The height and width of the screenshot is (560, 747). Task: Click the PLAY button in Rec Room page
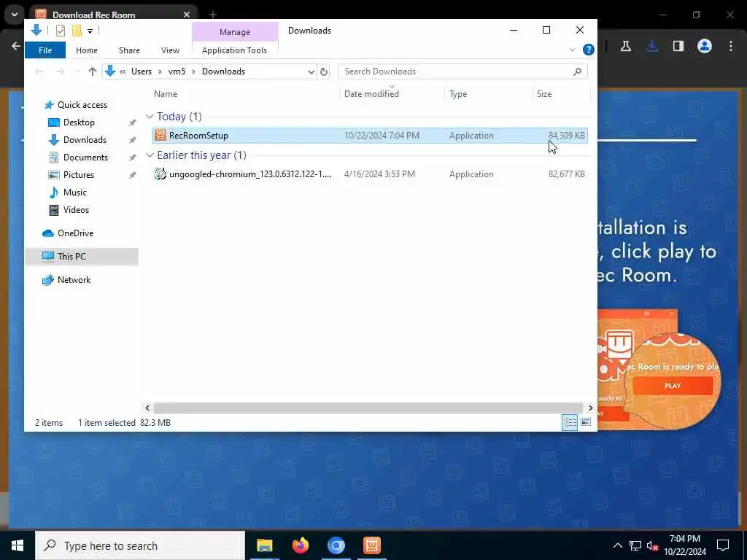673,386
